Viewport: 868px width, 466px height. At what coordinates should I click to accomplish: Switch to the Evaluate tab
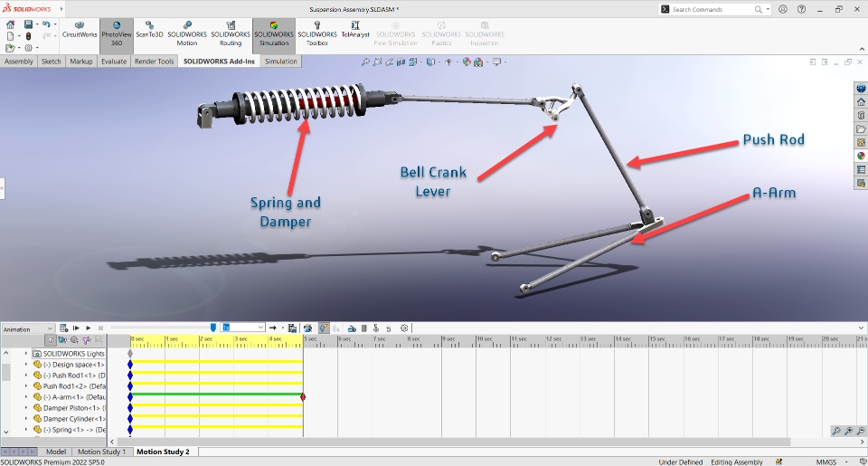click(114, 62)
